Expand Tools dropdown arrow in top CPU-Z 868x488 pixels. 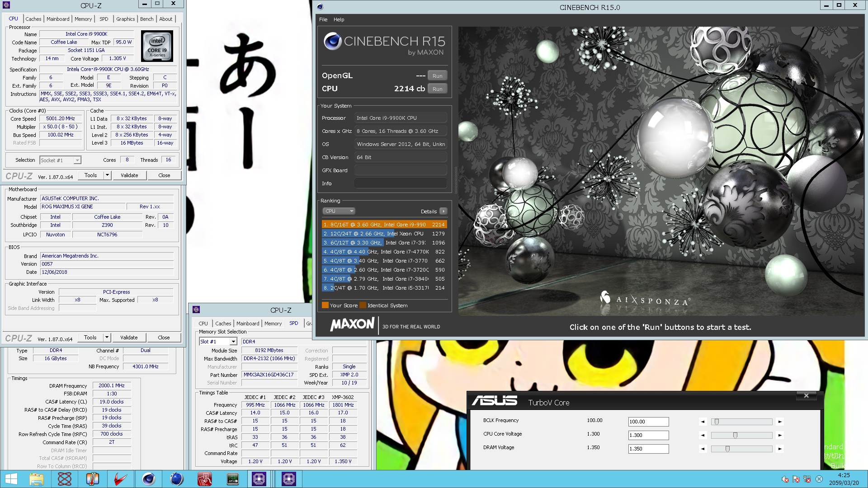[107, 175]
